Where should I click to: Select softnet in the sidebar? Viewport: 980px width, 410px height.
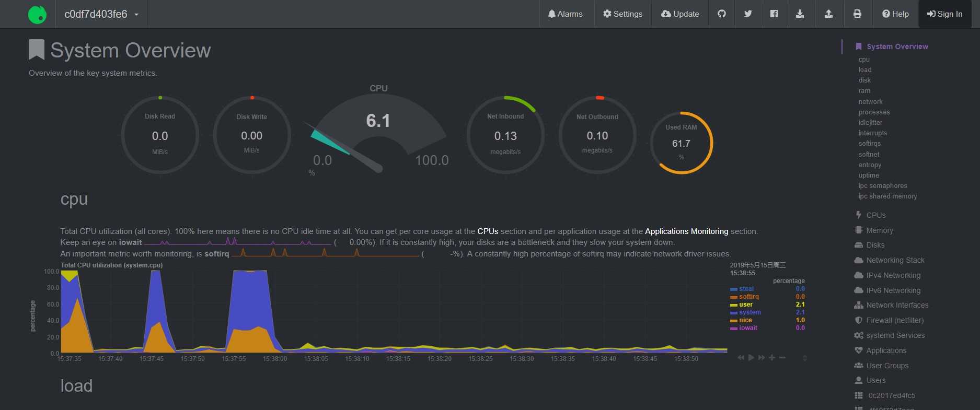click(869, 155)
